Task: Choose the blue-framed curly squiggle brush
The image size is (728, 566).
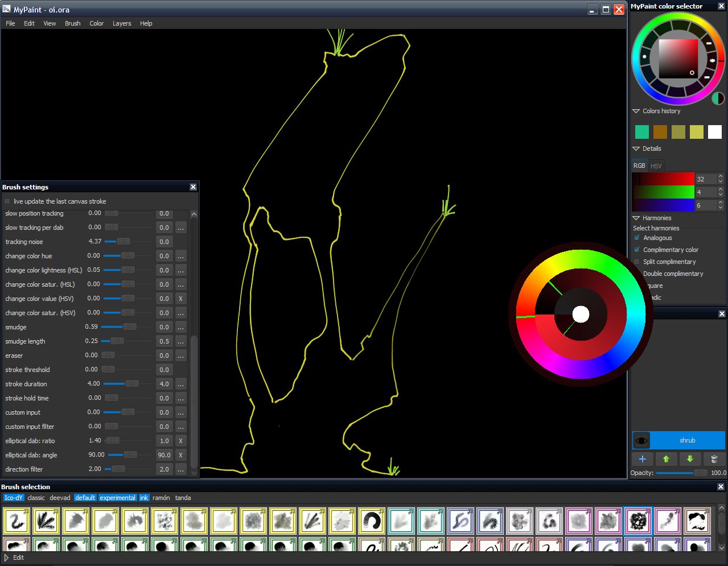Action: (x=460, y=521)
